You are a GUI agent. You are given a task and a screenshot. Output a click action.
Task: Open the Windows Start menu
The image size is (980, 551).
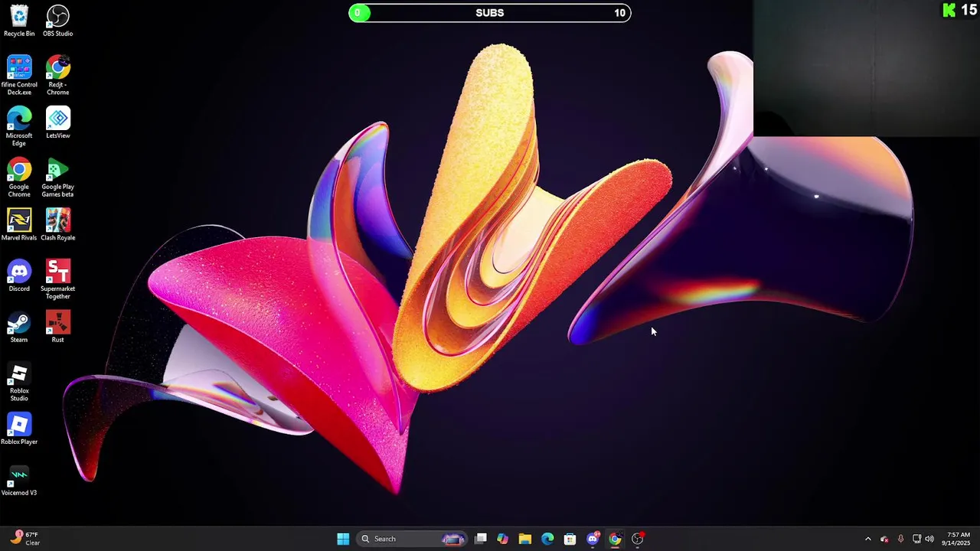click(x=343, y=539)
